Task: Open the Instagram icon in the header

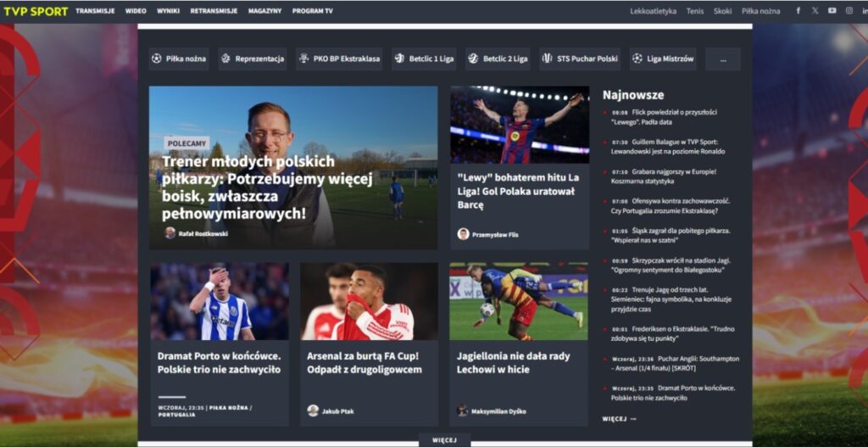Action: 849,11
